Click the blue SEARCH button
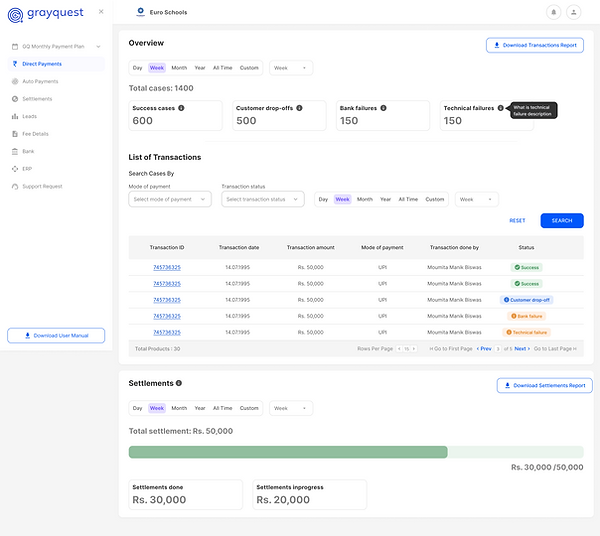Viewport: 600px width, 536px height. click(562, 220)
